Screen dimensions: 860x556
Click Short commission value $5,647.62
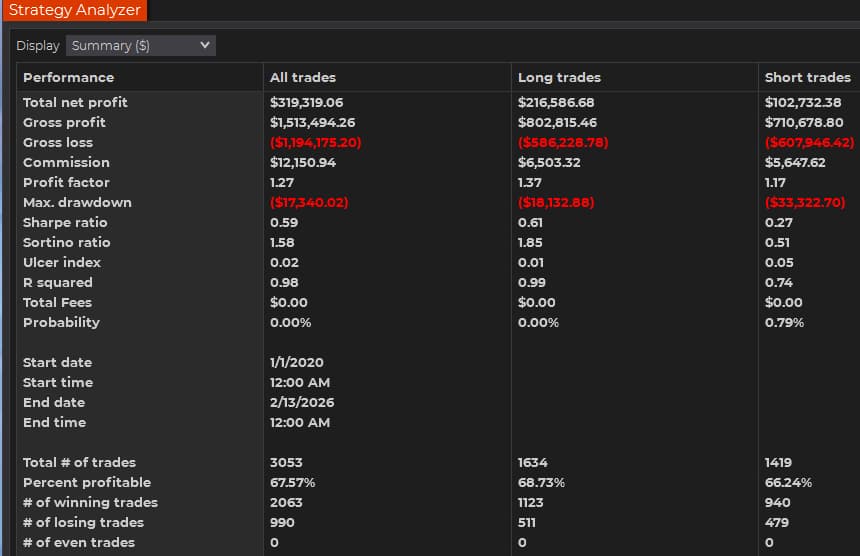click(795, 162)
